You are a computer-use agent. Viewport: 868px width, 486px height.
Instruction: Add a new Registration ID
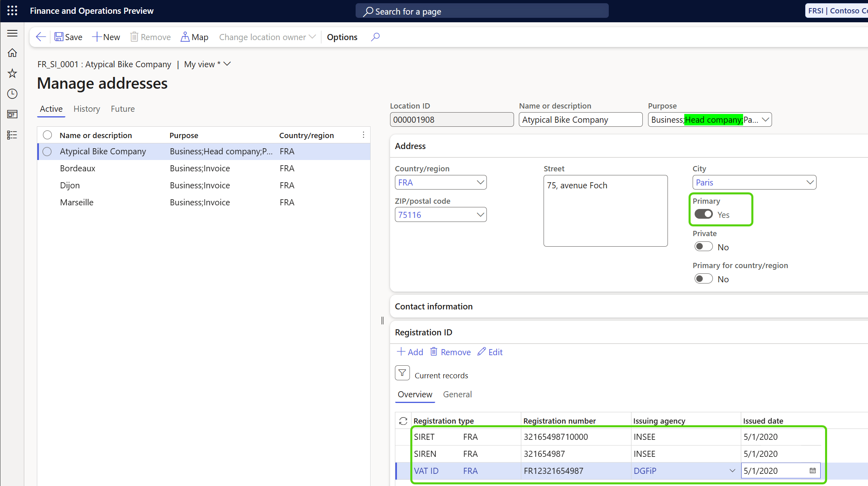[410, 352]
